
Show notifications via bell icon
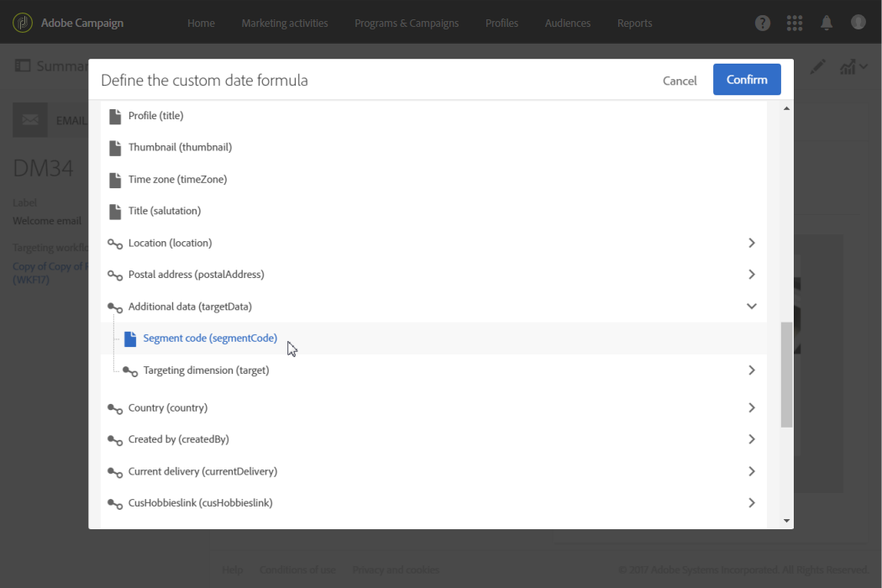tap(827, 23)
